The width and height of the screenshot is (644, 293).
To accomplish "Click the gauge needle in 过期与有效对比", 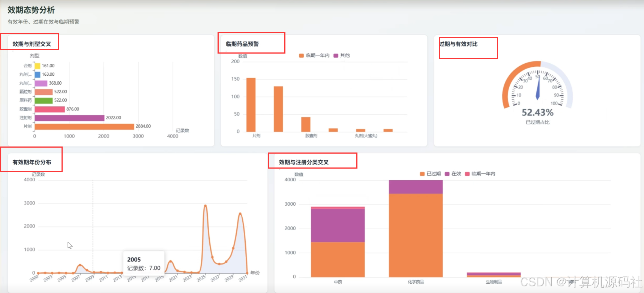I will click(538, 88).
